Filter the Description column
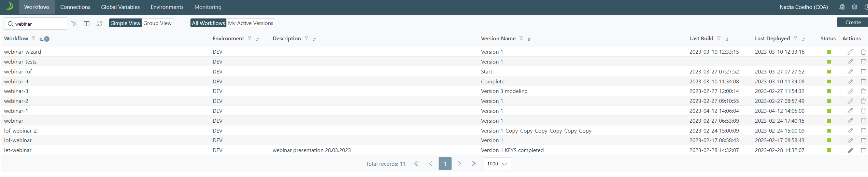This screenshot has height=177, width=868. point(307,39)
